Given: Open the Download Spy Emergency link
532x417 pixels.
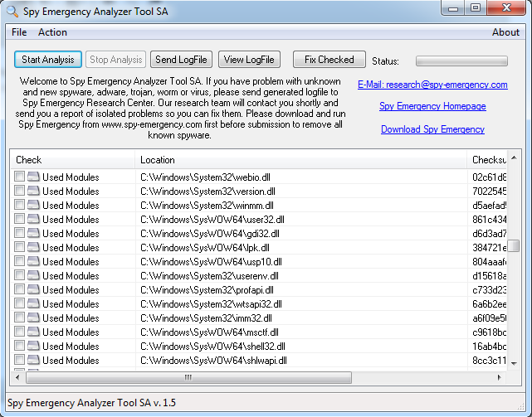Looking at the screenshot, I should point(432,129).
